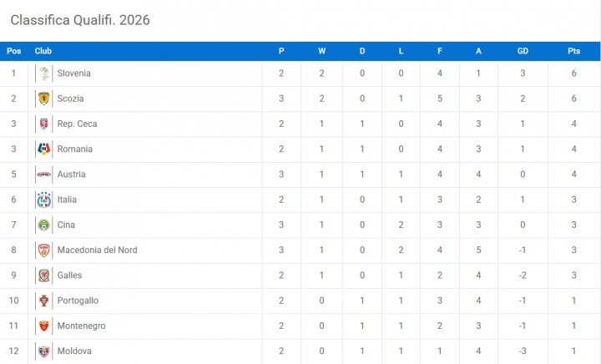Click the Italia team crest icon

[x=43, y=200]
